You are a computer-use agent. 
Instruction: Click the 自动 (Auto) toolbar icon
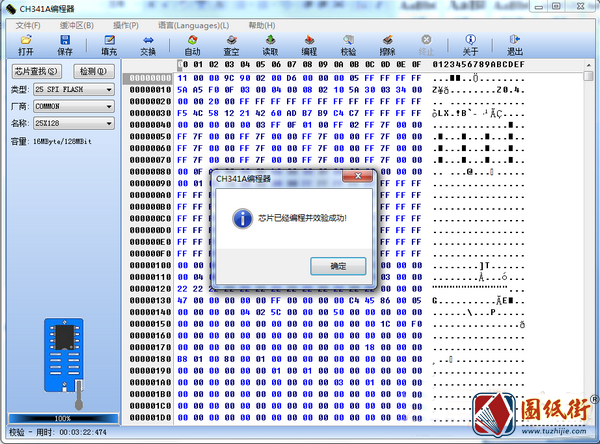[x=192, y=44]
